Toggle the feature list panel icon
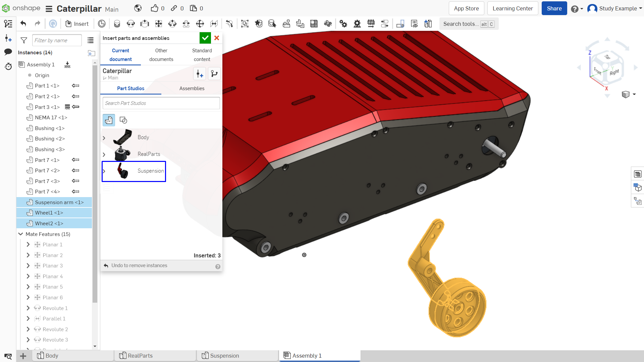This screenshot has width=644, height=362. [x=8, y=24]
